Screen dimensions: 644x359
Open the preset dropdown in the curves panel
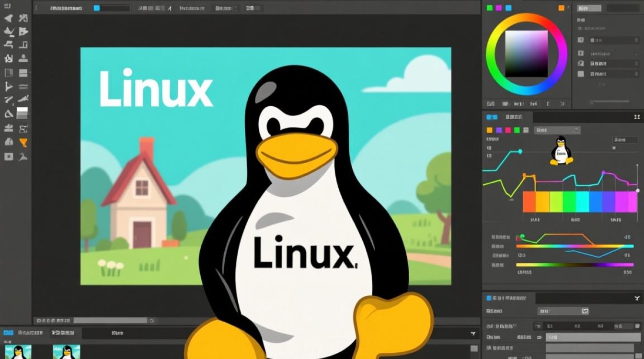(x=556, y=130)
